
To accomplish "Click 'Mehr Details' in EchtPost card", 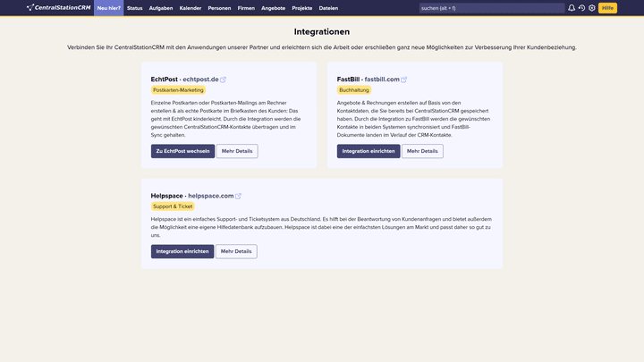I will point(237,151).
